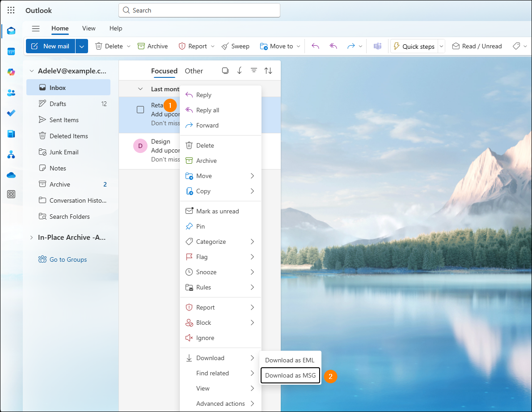532x412 pixels.
Task: Click the New mail button
Action: [51, 46]
